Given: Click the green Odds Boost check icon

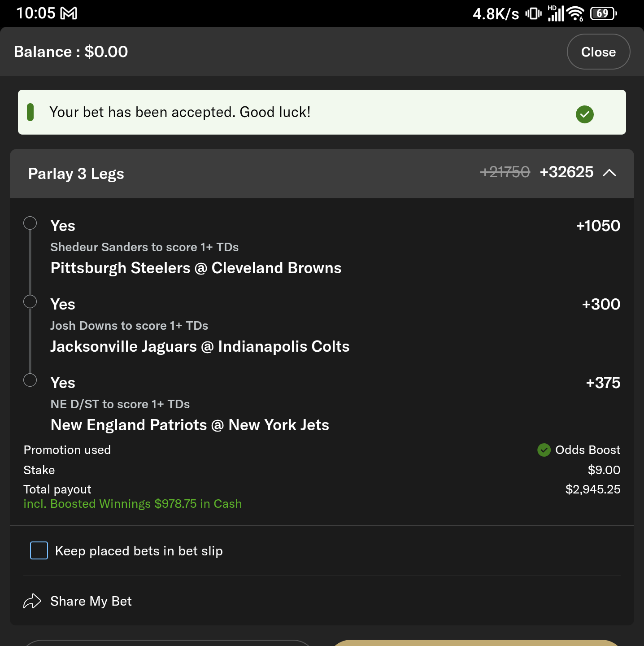Looking at the screenshot, I should (544, 450).
